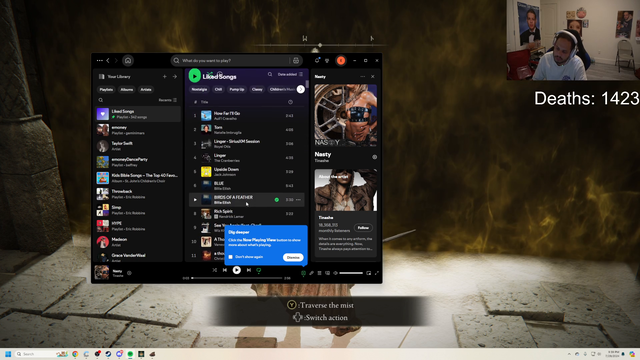Adjust the volume slider
Screen dimensions: 640x360
click(351, 273)
